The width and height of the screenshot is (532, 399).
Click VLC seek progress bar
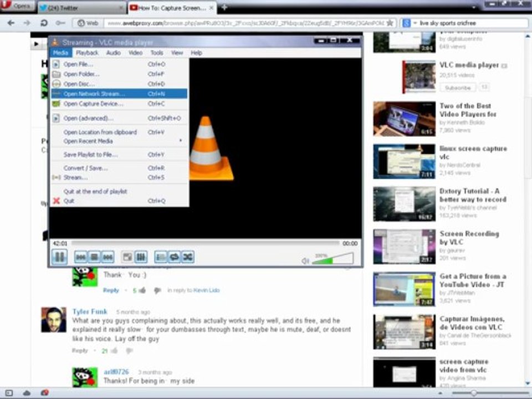tap(205, 243)
